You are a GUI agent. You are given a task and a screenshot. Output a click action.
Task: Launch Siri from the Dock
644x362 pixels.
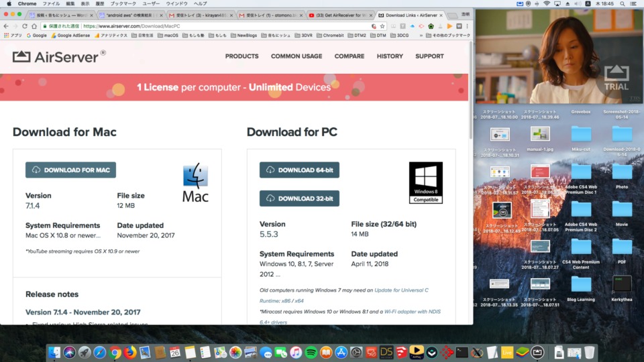(69, 352)
